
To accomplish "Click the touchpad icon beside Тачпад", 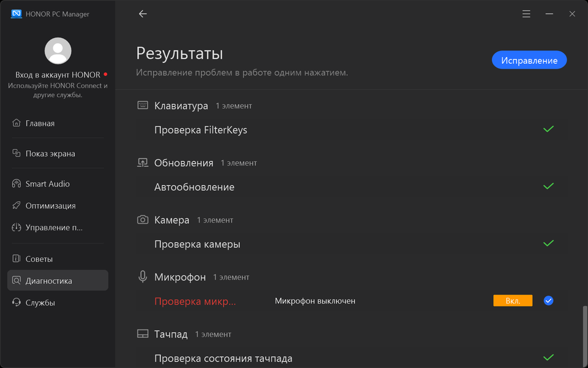I will click(143, 334).
